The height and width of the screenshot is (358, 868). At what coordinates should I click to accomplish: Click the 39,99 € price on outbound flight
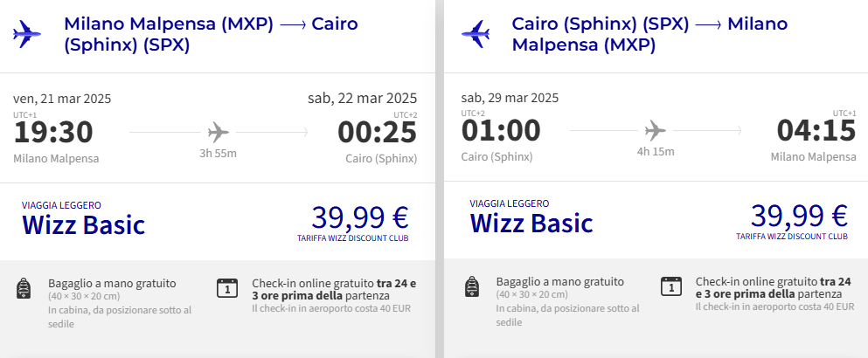[x=360, y=218]
